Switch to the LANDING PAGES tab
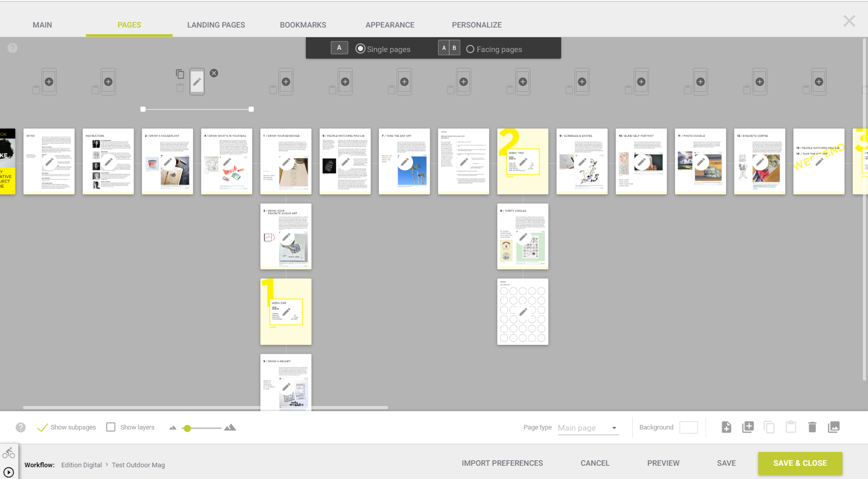Screen dimensions: 868x479 [216, 24]
